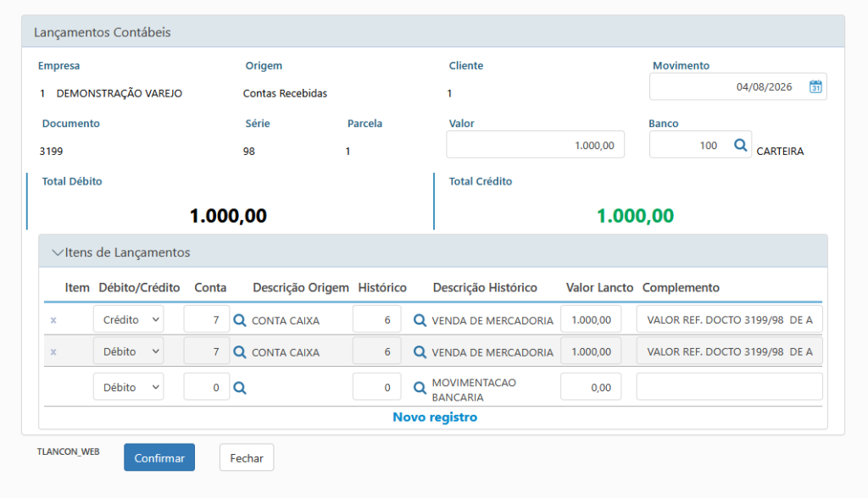
Task: Click the Confirmar button
Action: [x=159, y=457]
